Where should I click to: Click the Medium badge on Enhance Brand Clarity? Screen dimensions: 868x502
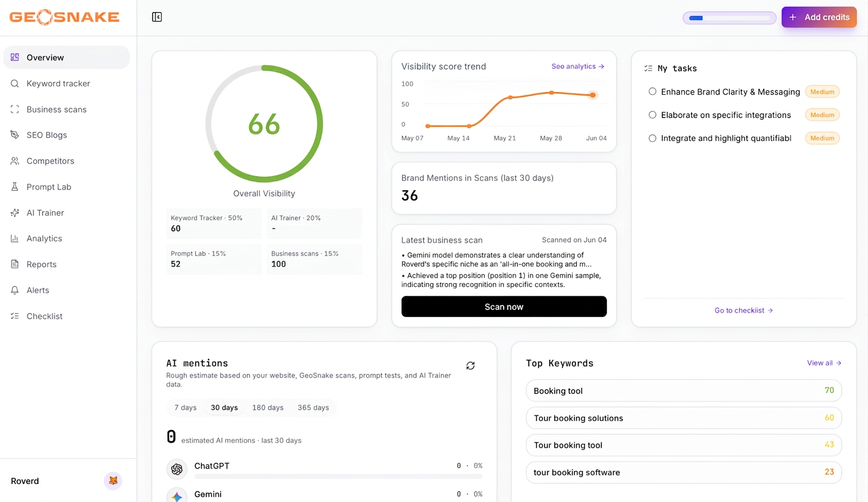coord(823,92)
